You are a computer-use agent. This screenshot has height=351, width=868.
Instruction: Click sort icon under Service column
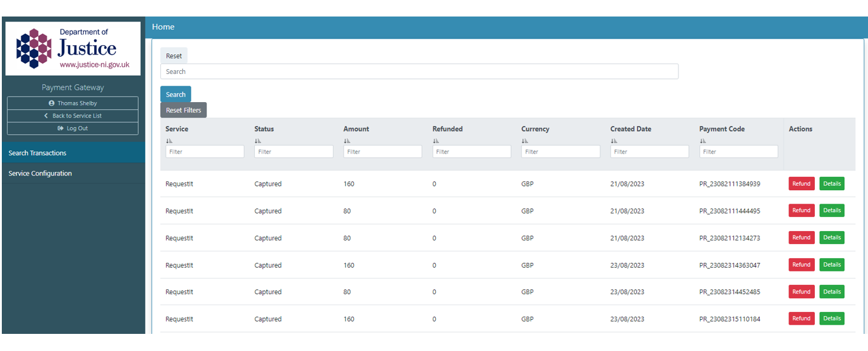tap(169, 141)
